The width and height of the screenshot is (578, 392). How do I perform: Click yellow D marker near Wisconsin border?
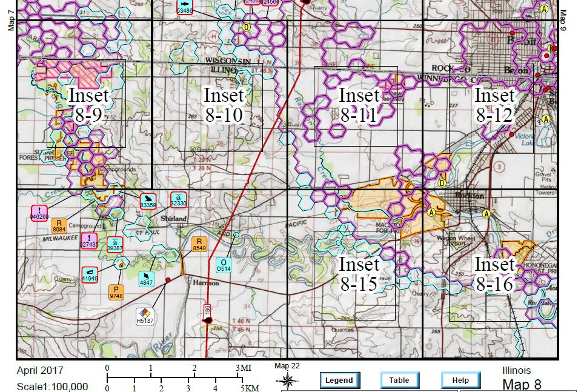click(x=246, y=27)
